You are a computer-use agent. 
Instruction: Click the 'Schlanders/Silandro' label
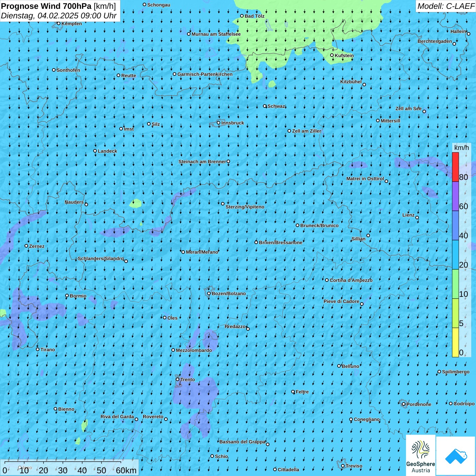pos(101,258)
